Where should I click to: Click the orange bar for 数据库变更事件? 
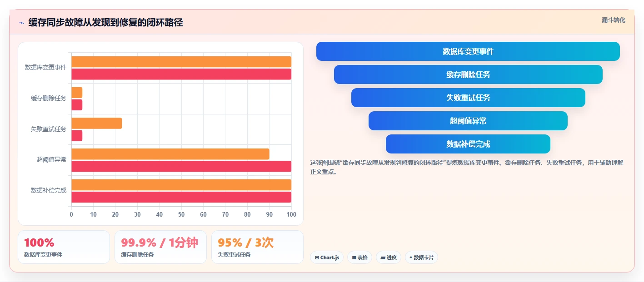click(181, 62)
